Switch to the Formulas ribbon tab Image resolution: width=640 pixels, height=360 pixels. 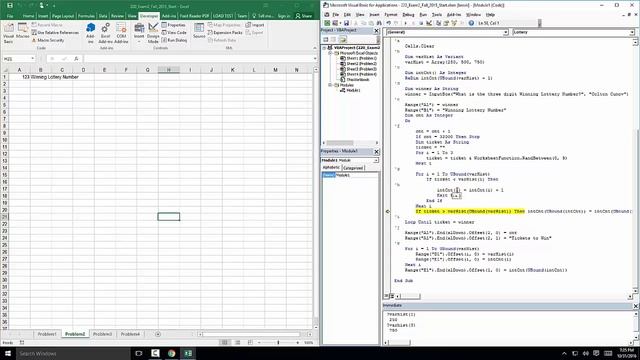click(86, 16)
